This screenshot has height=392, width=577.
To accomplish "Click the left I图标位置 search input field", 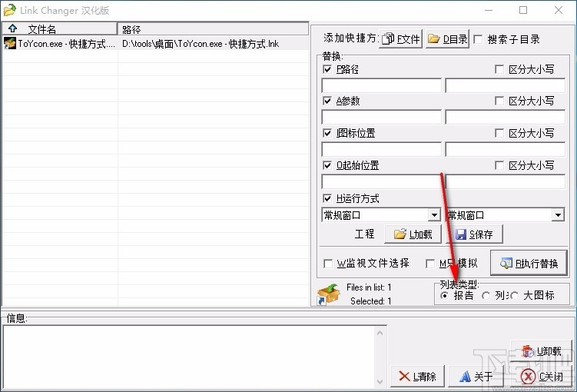I will click(x=381, y=149).
